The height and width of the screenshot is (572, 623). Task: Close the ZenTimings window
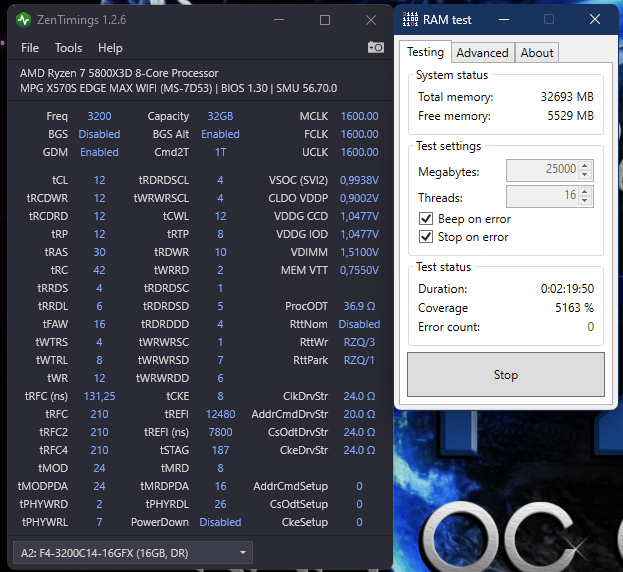tap(371, 20)
